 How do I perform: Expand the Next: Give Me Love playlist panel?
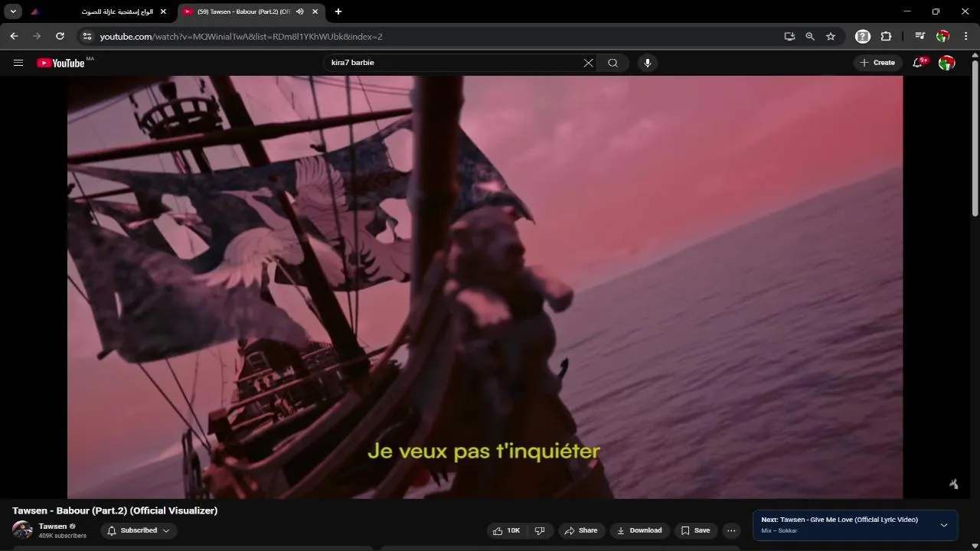point(944,525)
